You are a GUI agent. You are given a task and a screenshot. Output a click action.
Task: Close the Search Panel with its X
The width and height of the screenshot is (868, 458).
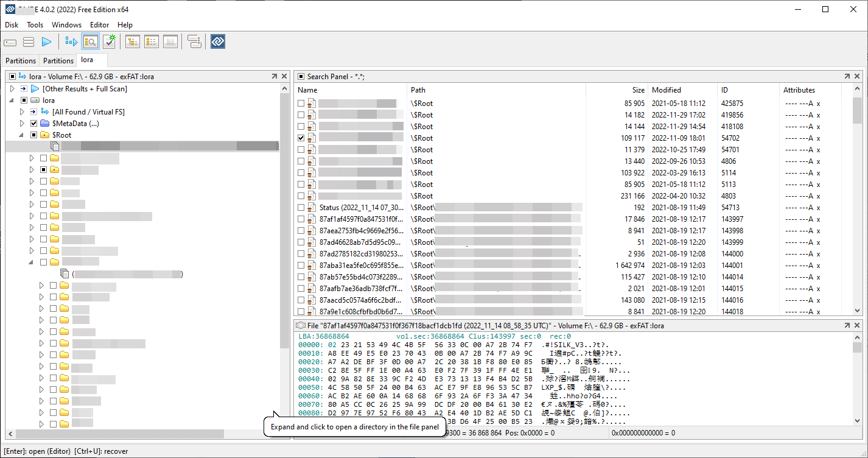point(857,76)
